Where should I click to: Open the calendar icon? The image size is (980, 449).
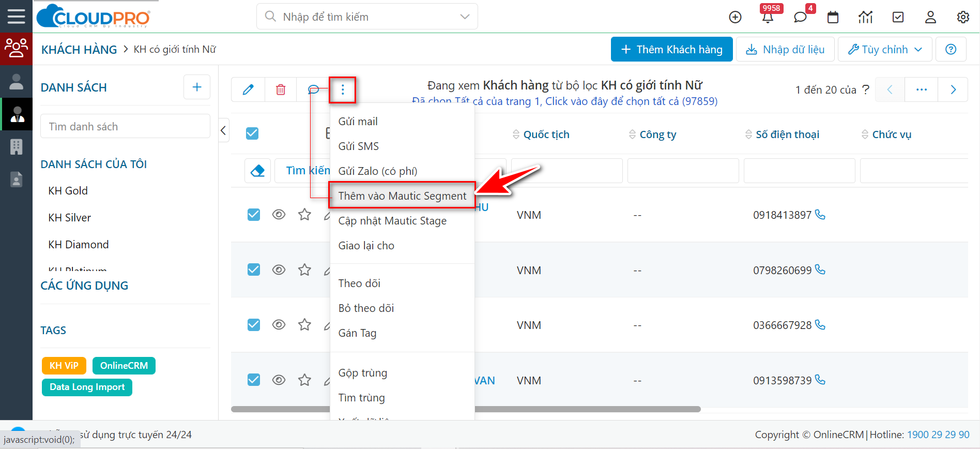tap(833, 17)
